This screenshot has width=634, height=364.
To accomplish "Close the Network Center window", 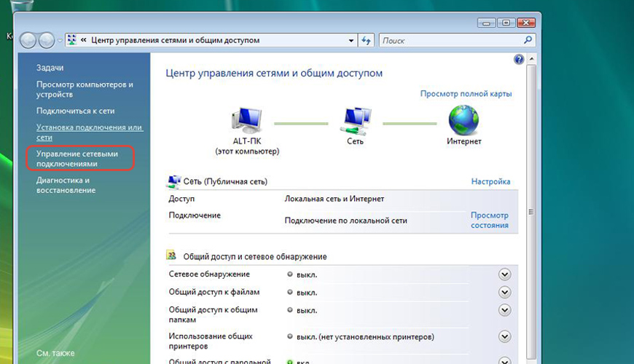I will [526, 23].
